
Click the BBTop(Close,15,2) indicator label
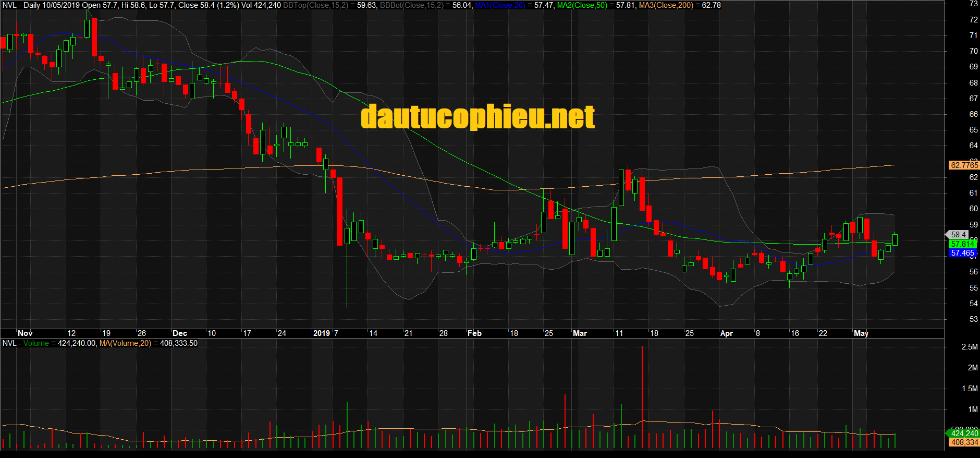[x=316, y=5]
